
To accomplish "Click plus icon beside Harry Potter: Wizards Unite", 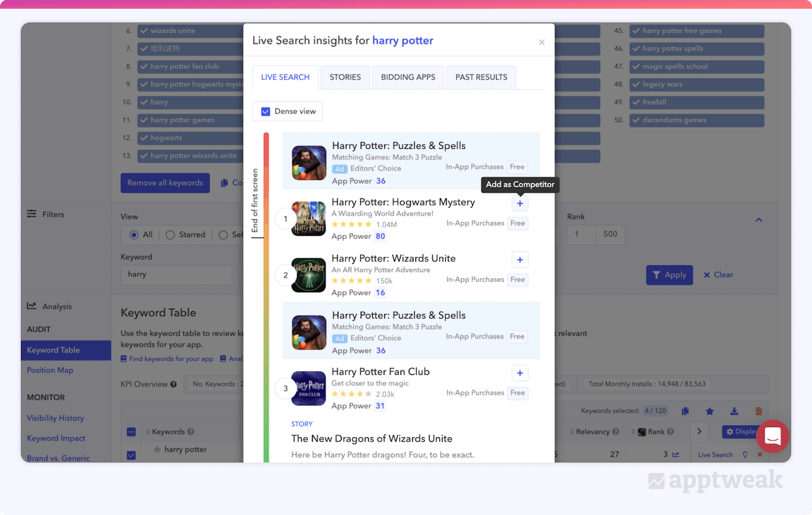I will 520,260.
